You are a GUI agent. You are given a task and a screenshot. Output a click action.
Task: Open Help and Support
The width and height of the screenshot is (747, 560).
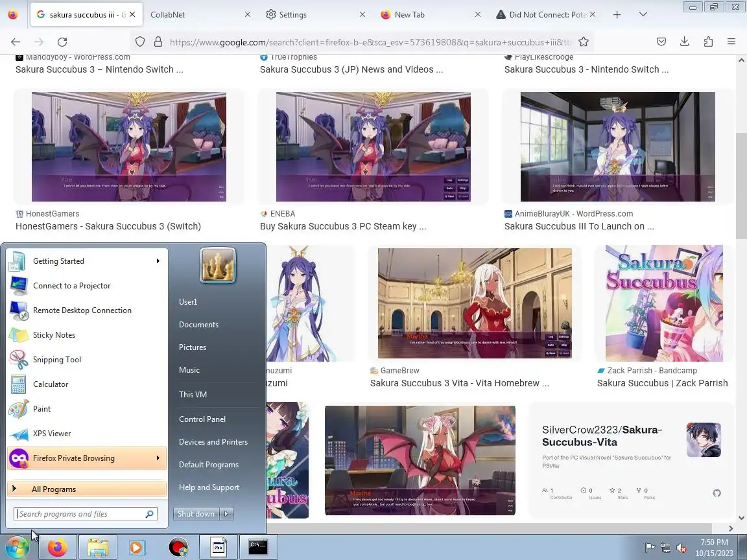click(x=209, y=487)
